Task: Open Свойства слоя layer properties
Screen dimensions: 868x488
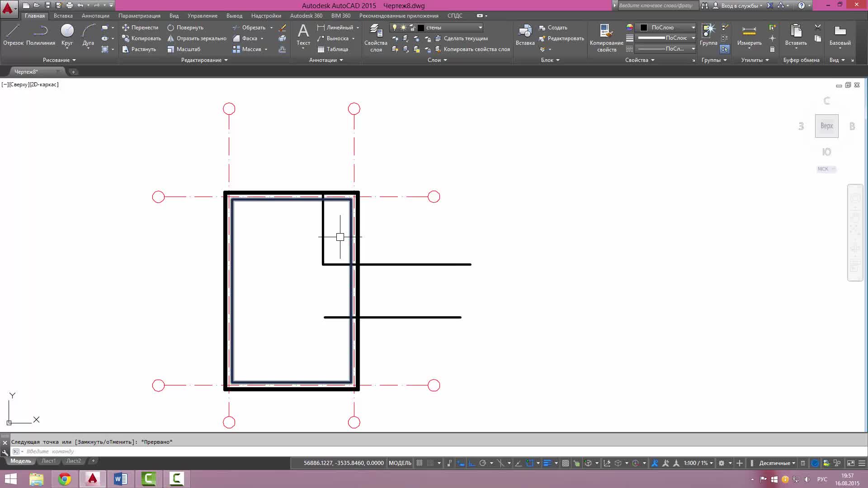Action: pyautogui.click(x=376, y=38)
